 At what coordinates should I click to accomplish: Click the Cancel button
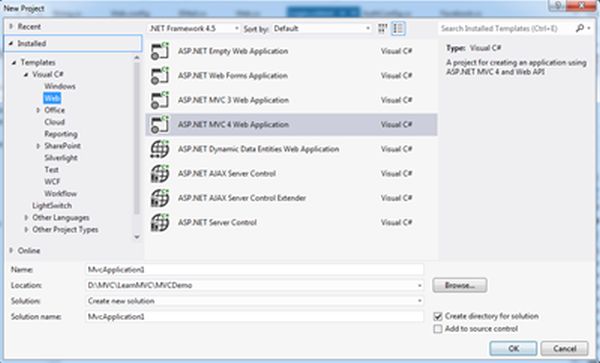[564, 348]
